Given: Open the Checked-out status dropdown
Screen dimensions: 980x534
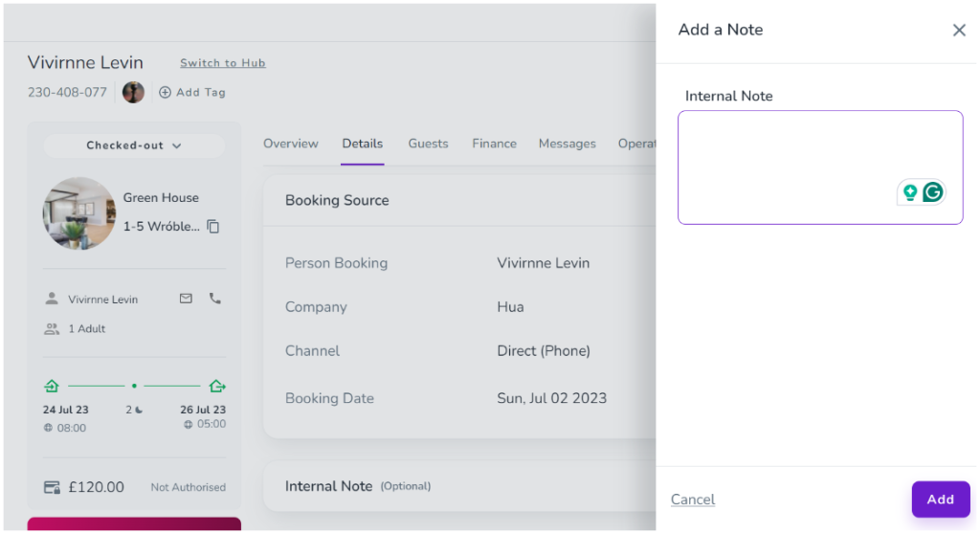Looking at the screenshot, I should (x=134, y=145).
